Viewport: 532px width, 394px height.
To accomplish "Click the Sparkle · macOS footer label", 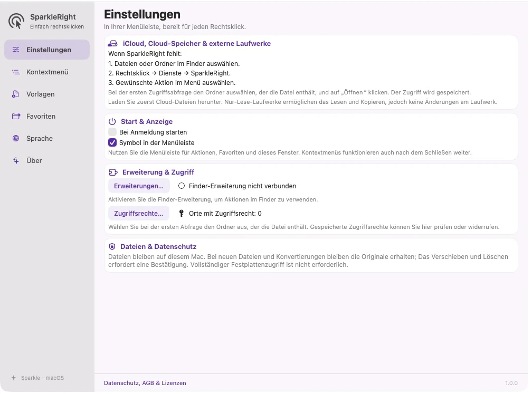I will click(42, 378).
